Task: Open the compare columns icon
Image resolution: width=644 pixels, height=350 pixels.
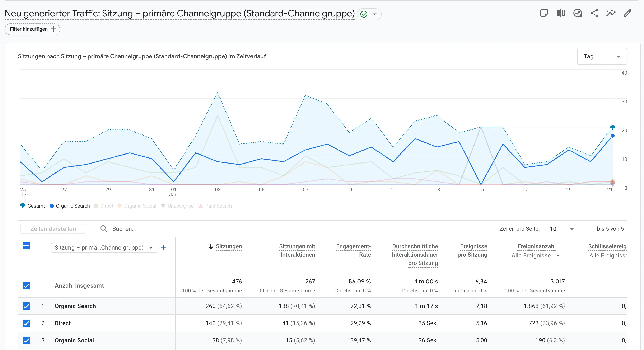Action: [560, 13]
